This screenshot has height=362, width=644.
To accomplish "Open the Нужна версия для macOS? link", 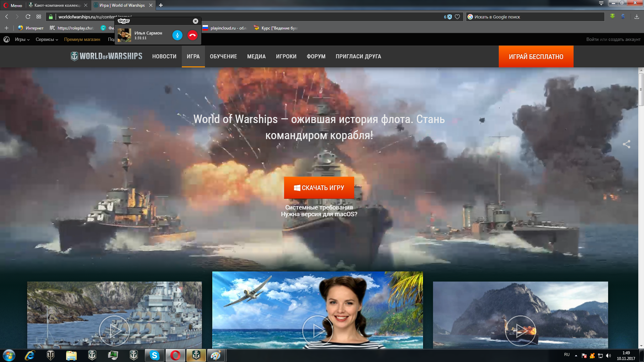I will click(319, 214).
